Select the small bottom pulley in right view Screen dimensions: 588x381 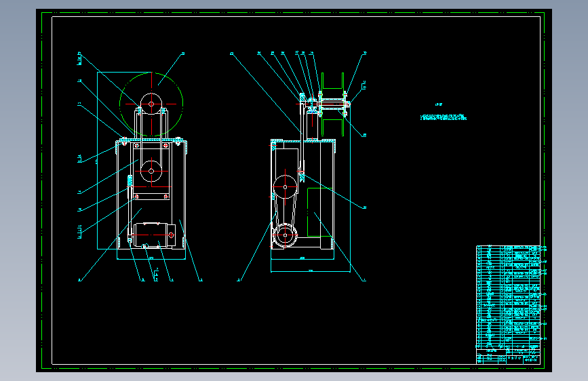[x=285, y=235]
